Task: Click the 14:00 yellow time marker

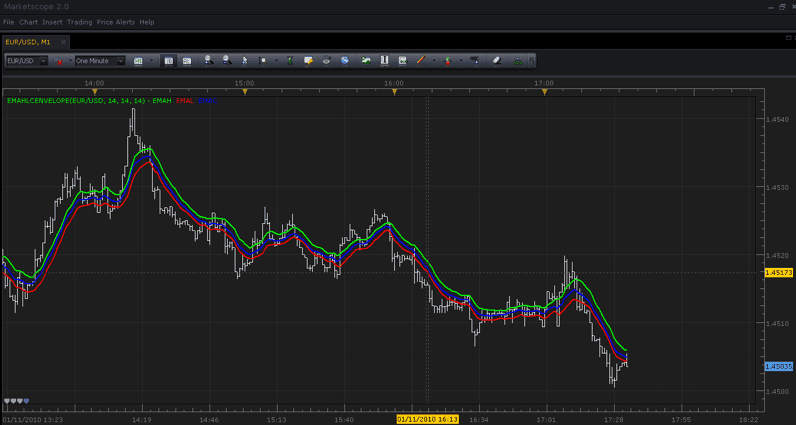Action: tap(94, 92)
